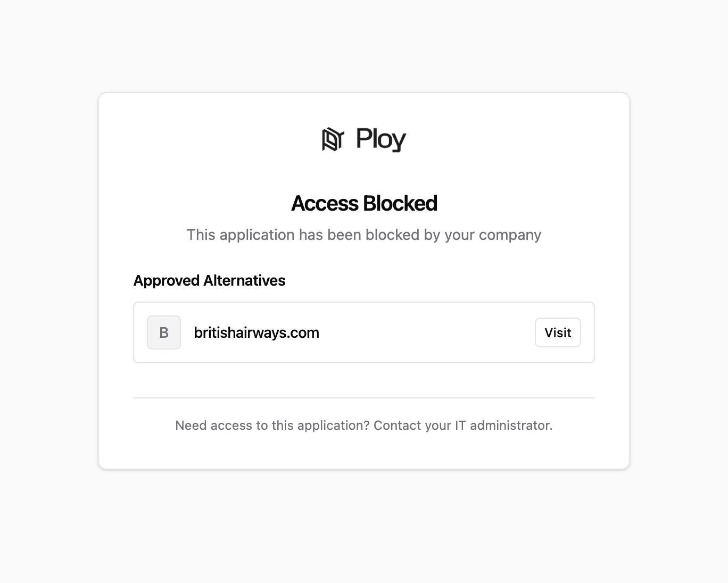The height and width of the screenshot is (583, 728).
Task: Click the word "IT" in footer message
Action: (x=460, y=426)
